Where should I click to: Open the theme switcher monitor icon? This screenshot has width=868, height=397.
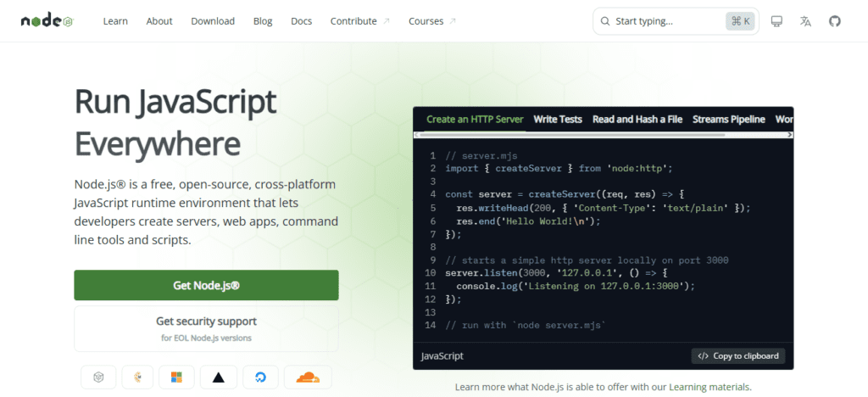[x=776, y=21]
